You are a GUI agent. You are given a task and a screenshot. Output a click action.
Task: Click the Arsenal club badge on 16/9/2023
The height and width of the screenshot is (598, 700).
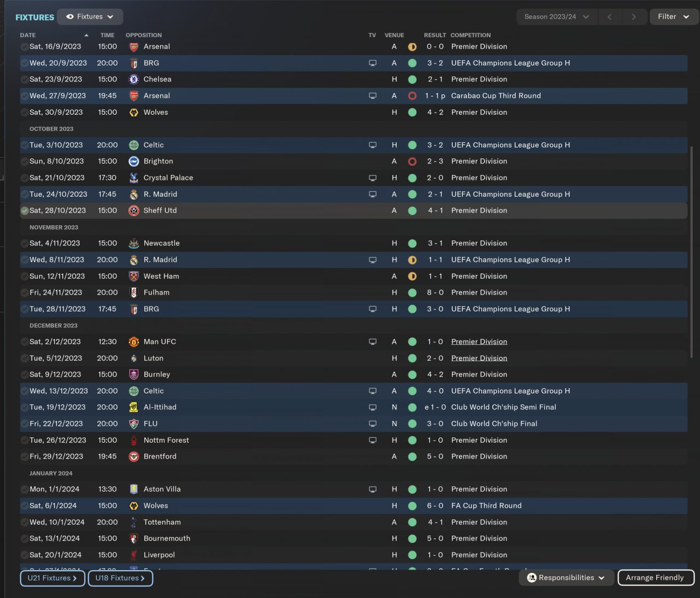[x=133, y=47]
